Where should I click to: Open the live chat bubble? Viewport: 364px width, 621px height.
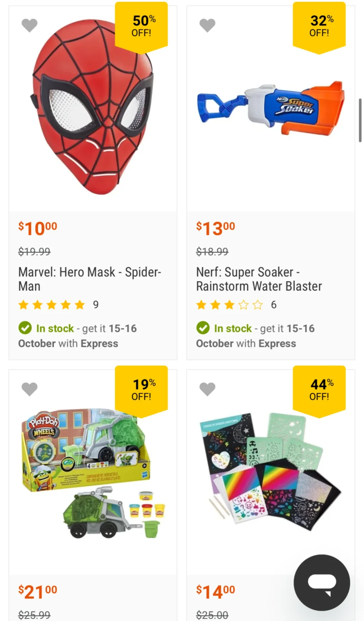point(322,582)
